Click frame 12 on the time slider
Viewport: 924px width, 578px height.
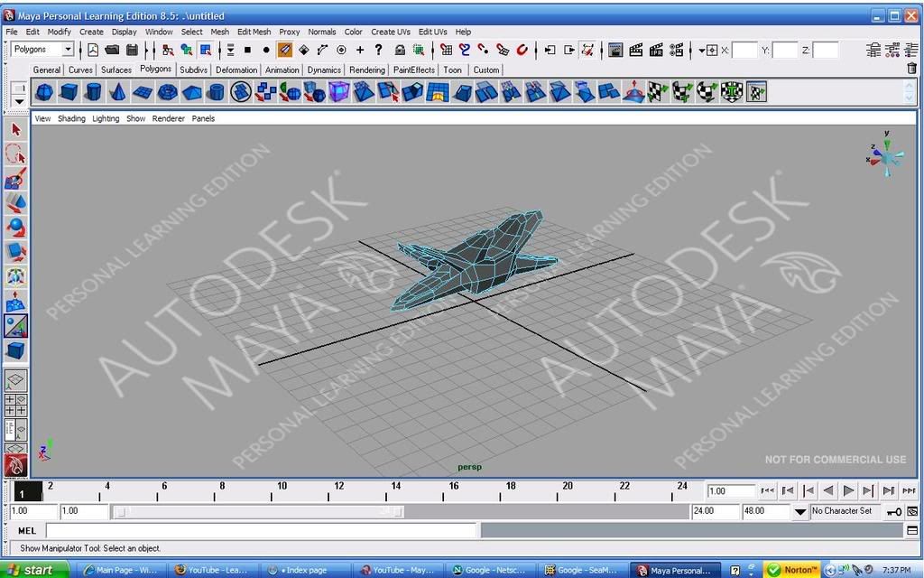[339, 490]
